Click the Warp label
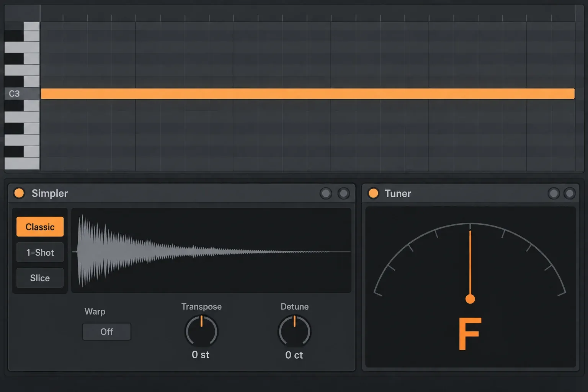The width and height of the screenshot is (588, 392). click(95, 312)
